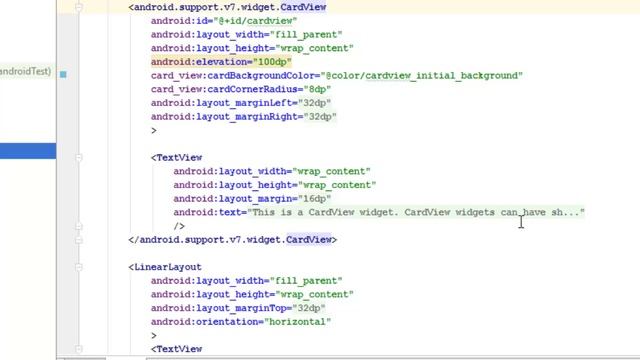640x360 pixels.
Task: Click the cardCornerRadius "8dp" value
Action: [317, 89]
